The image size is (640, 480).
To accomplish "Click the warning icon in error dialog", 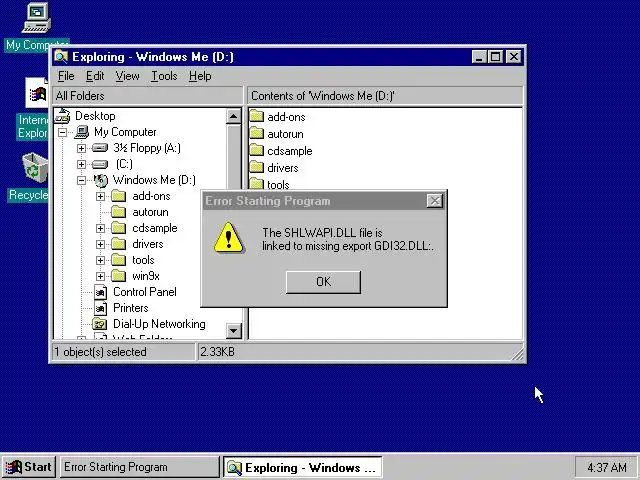I will click(x=229, y=238).
